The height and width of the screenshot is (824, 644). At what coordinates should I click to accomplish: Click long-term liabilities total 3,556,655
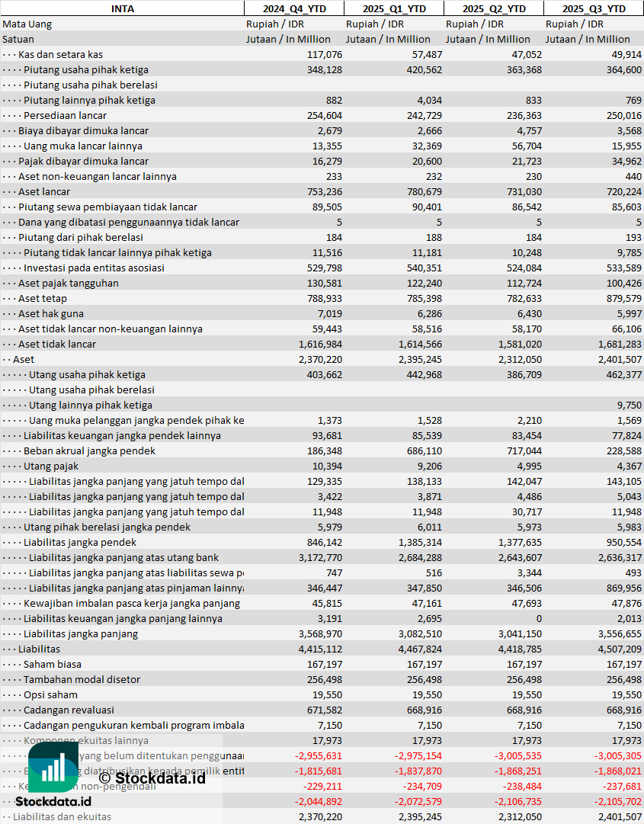620,633
